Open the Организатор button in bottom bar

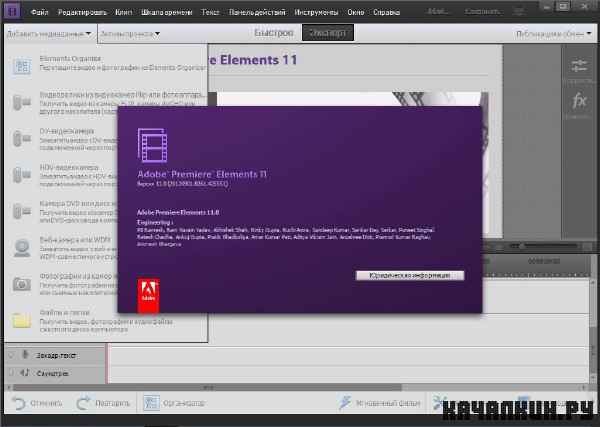[174, 403]
